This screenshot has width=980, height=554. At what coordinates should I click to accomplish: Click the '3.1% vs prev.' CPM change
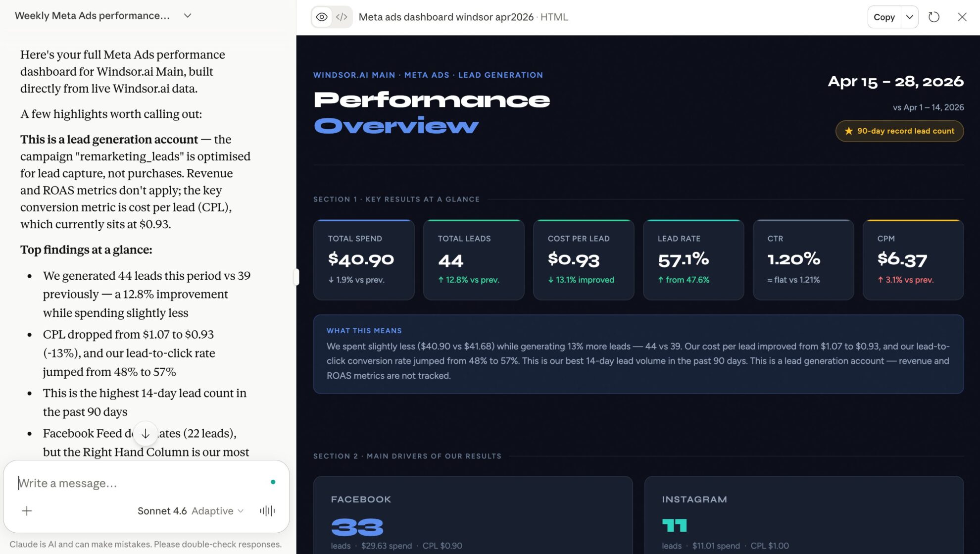tap(906, 280)
